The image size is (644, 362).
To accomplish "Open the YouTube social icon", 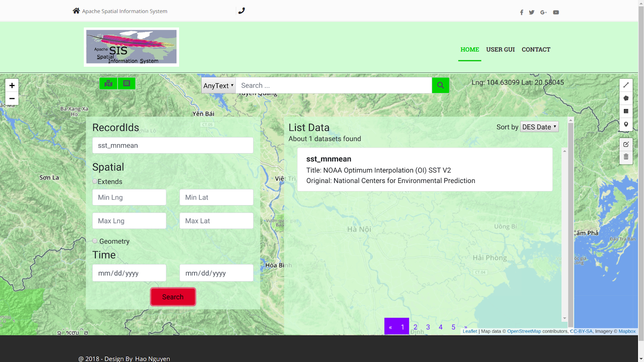I will (556, 12).
